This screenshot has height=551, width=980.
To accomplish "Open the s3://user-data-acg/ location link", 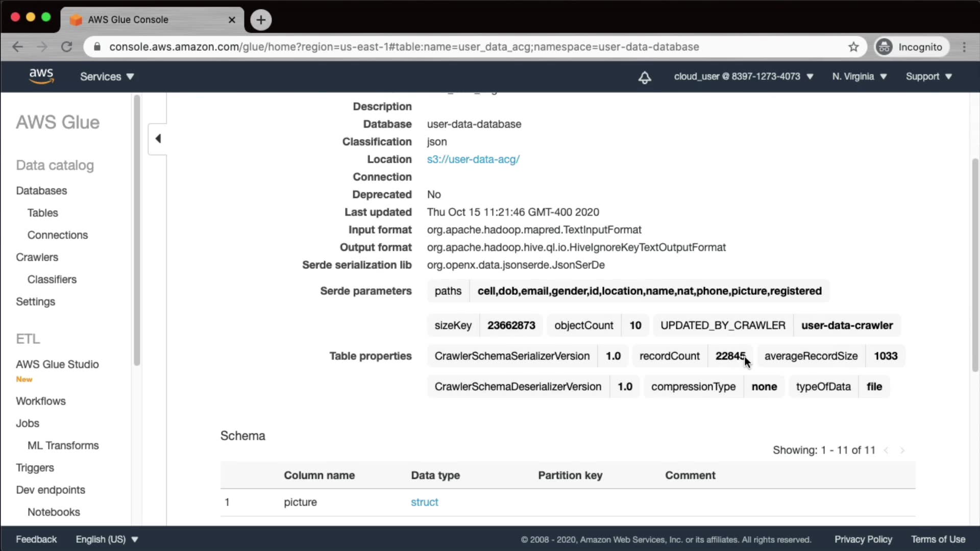I will coord(473,159).
